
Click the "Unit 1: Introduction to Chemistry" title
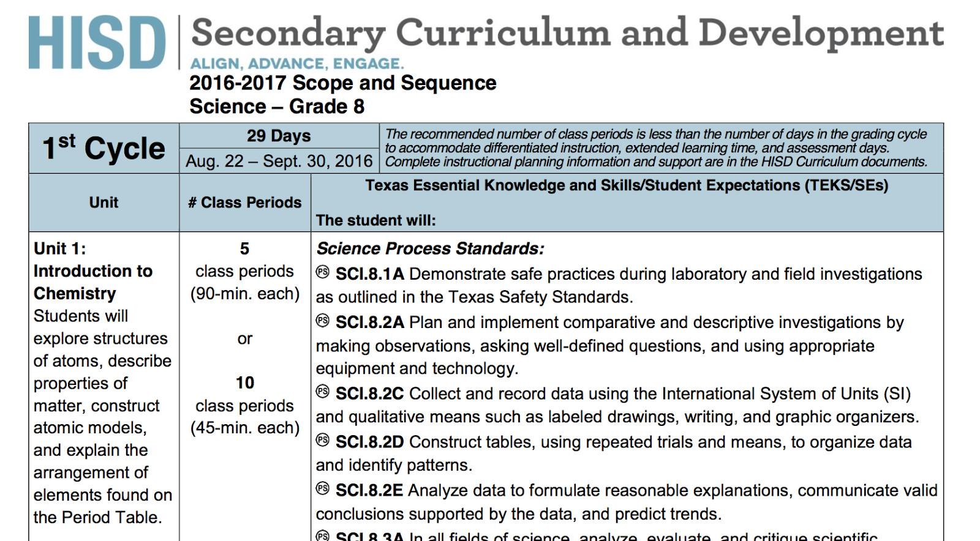[x=93, y=270]
